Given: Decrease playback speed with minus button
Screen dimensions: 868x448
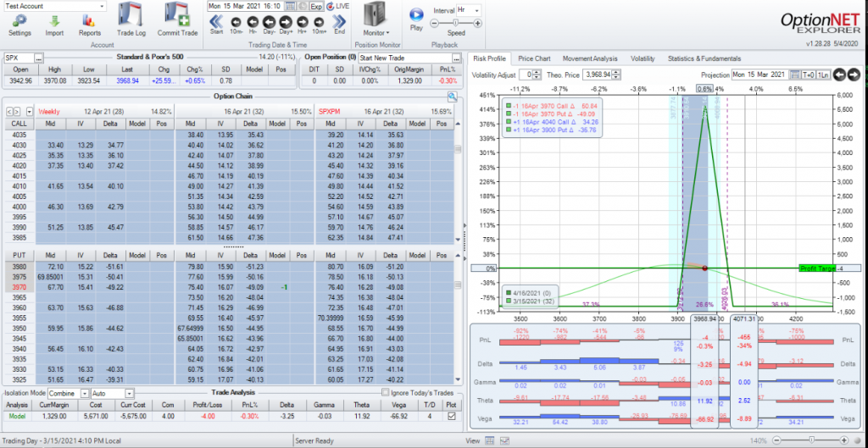Looking at the screenshot, I should [x=434, y=23].
